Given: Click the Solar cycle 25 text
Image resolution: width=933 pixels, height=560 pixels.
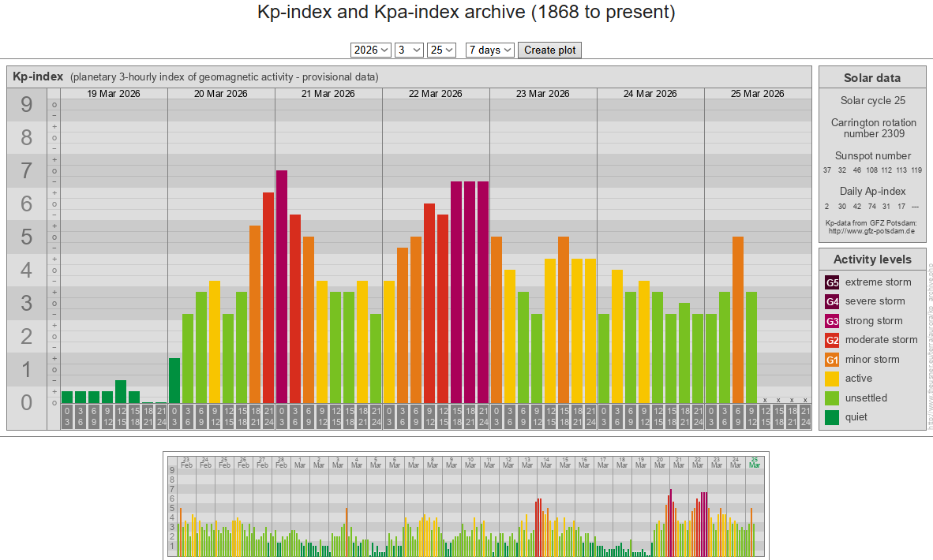Looking at the screenshot, I should [873, 100].
